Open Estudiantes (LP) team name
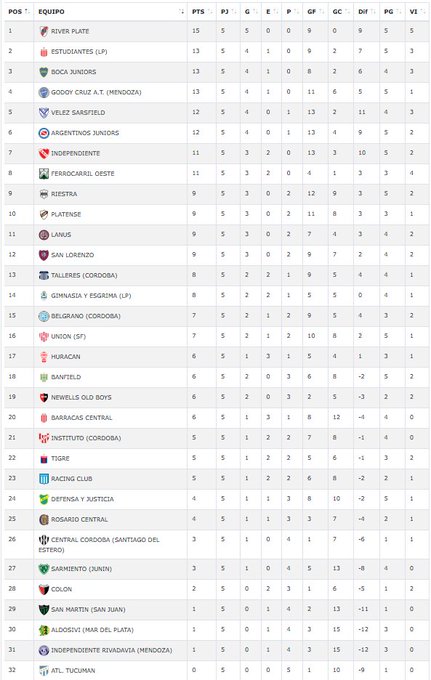 (79, 52)
